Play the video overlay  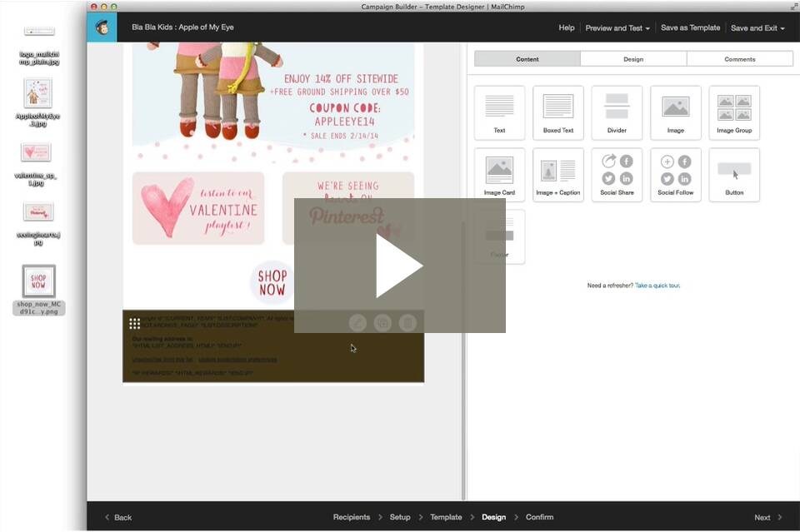pyautogui.click(x=399, y=266)
